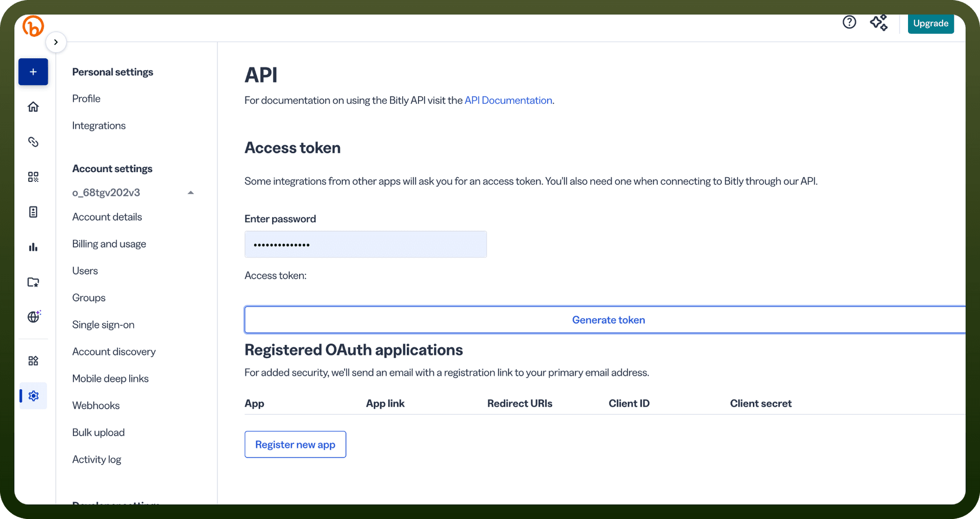Focus the Enter password field

point(365,245)
